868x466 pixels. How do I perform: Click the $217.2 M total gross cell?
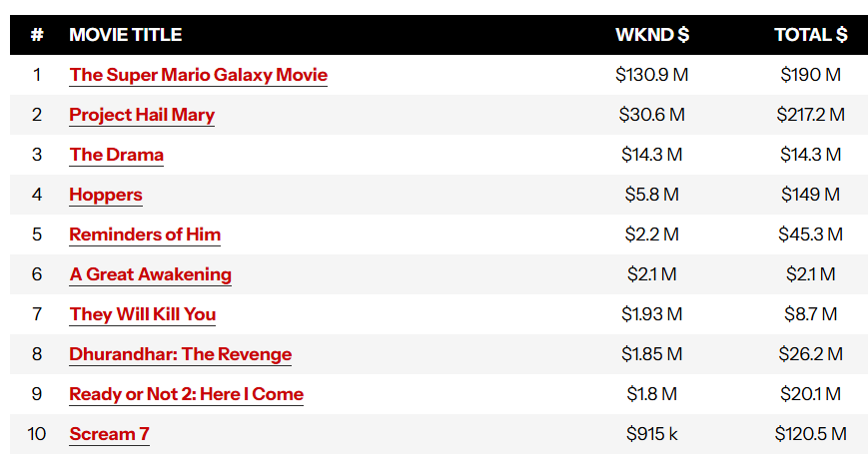[x=810, y=115]
